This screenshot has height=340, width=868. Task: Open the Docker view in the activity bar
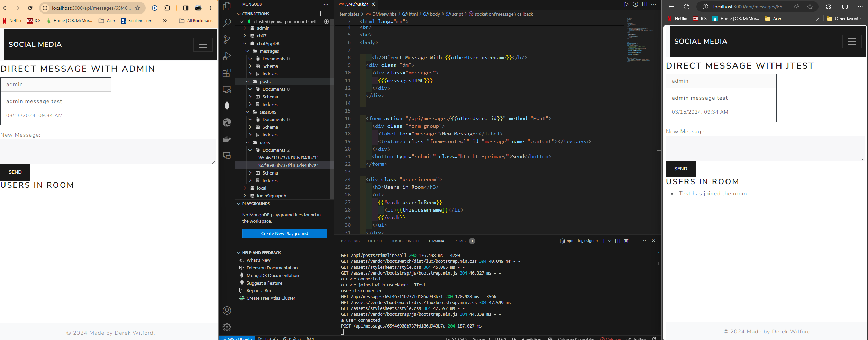click(227, 139)
